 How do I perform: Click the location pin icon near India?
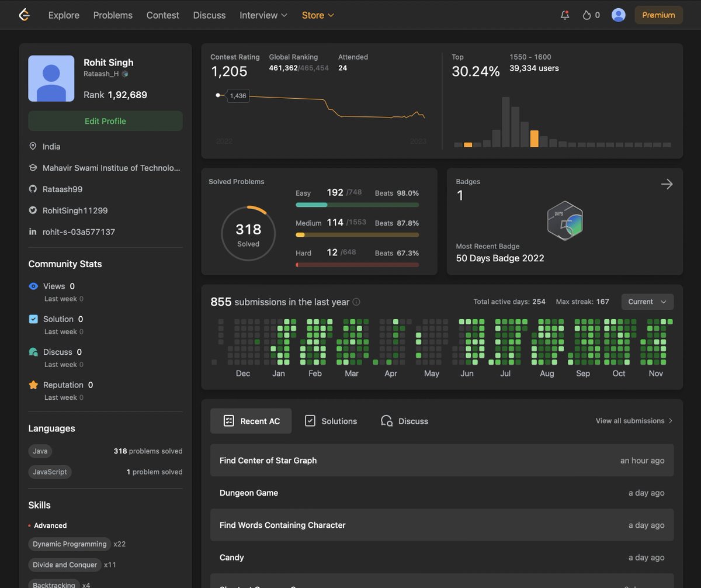click(33, 146)
